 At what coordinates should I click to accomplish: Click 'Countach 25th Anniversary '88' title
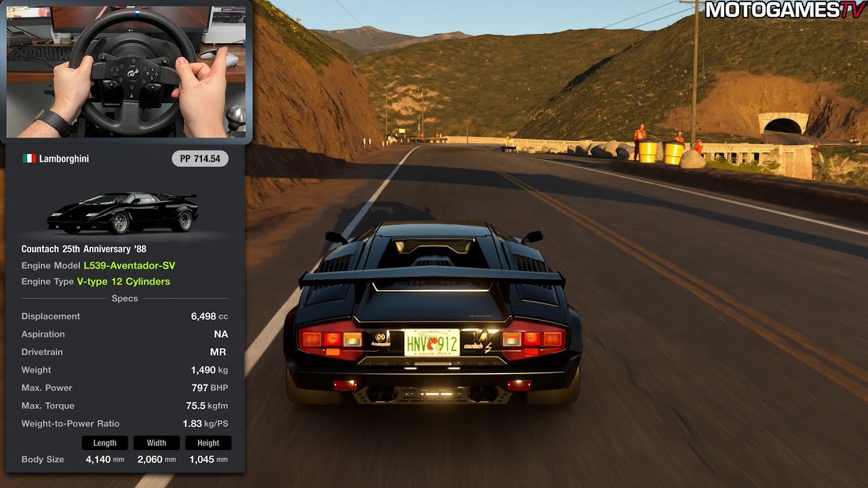click(84, 249)
